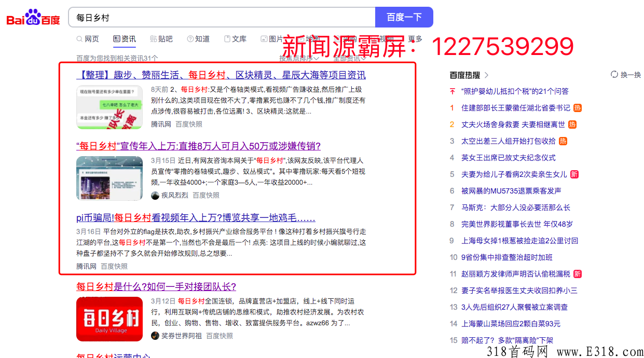Open result “每日乡村”宣传年入上万
The width and height of the screenshot is (644, 358).
pyautogui.click(x=198, y=146)
